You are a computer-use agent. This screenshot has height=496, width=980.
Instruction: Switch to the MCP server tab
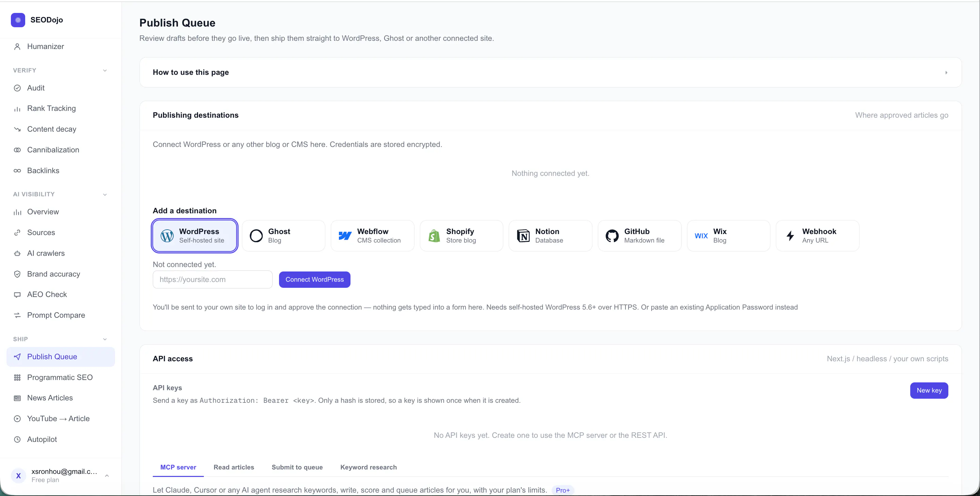[x=178, y=467]
